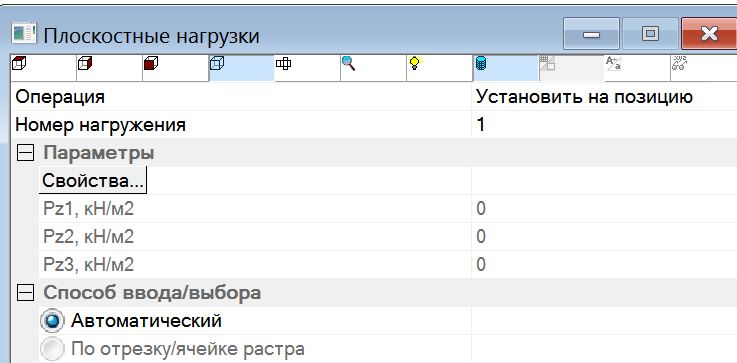Toggle the blue wireframe cube icon
Image resolution: width=737 pixels, height=363 pixels.
[217, 62]
